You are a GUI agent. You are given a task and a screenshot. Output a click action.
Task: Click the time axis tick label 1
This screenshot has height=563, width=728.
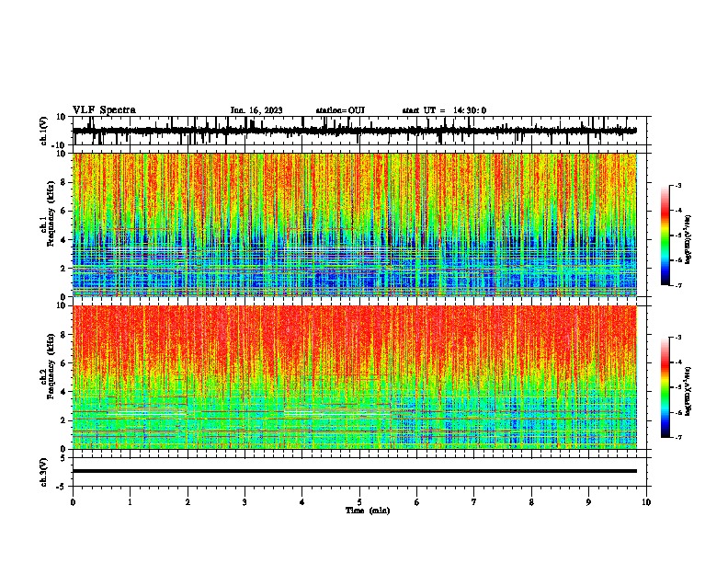[130, 502]
